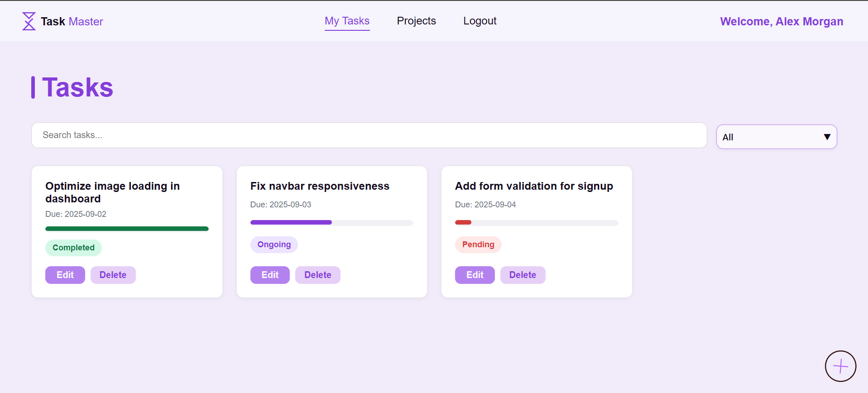Delete the Optimize image loading task

pos(113,275)
